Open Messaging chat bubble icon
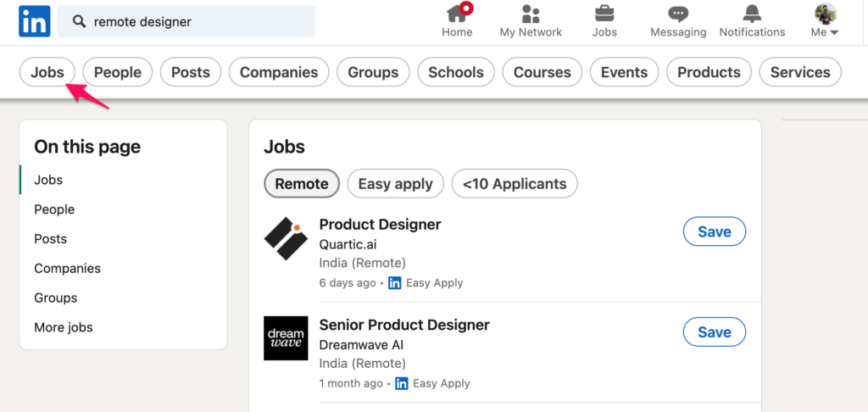The height and width of the screenshot is (412, 868). [678, 14]
